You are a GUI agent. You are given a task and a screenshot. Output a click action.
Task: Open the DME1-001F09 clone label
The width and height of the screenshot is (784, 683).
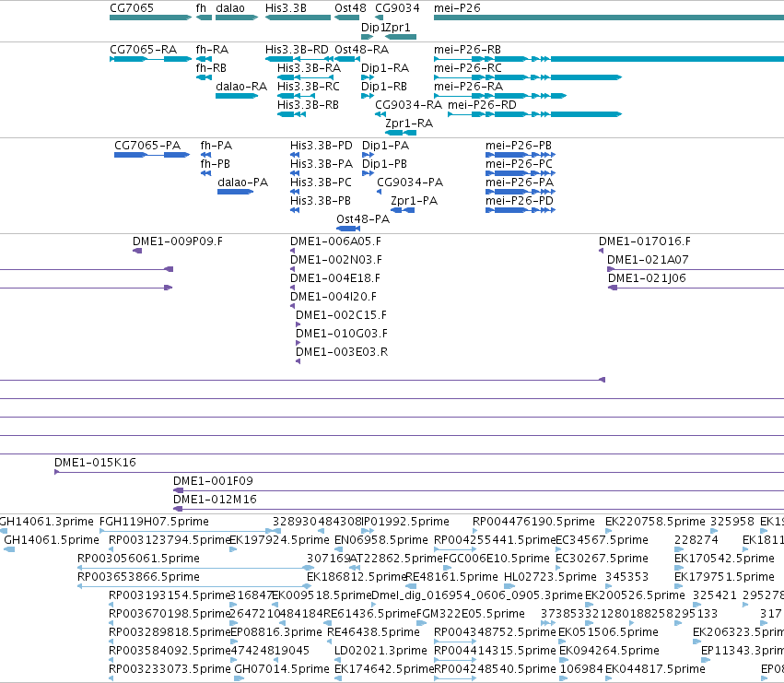tap(213, 481)
